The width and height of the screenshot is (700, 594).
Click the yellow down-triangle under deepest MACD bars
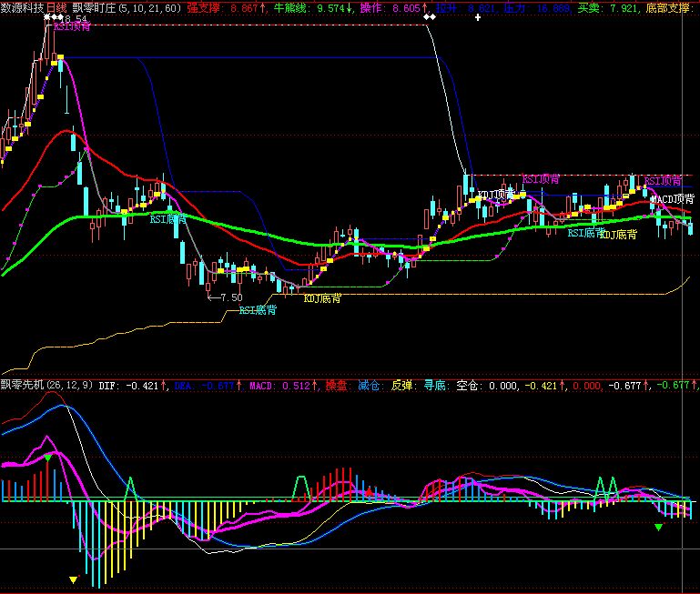(73, 580)
